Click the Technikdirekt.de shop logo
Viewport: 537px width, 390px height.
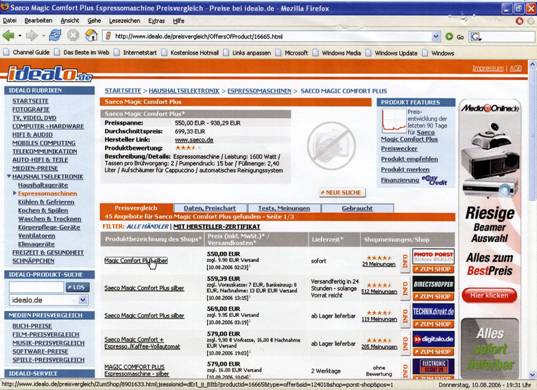click(x=434, y=311)
